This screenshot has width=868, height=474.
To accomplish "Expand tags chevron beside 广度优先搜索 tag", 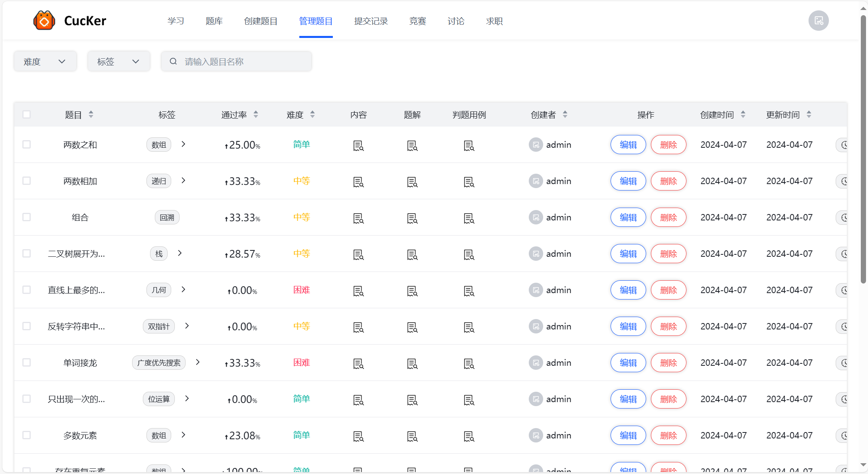I will click(198, 362).
